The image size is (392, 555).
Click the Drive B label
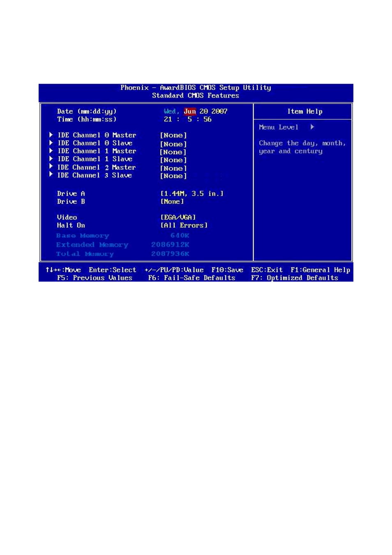[x=71, y=201]
